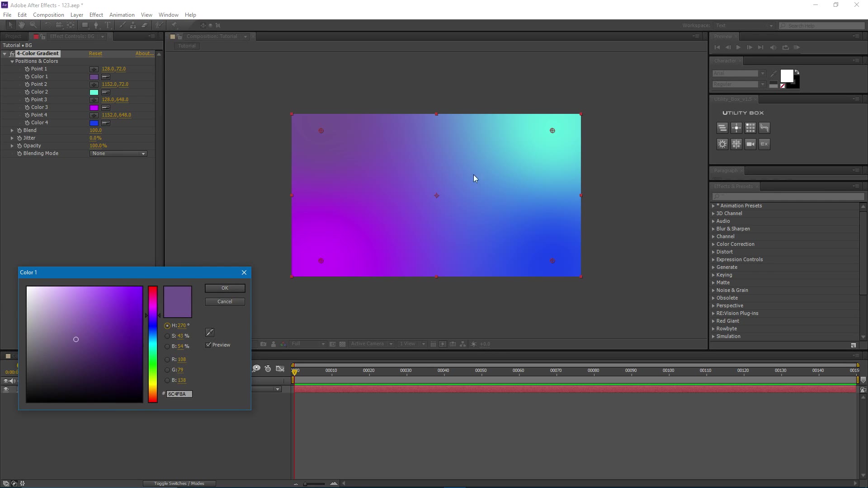Open the Effect menu

[96, 15]
